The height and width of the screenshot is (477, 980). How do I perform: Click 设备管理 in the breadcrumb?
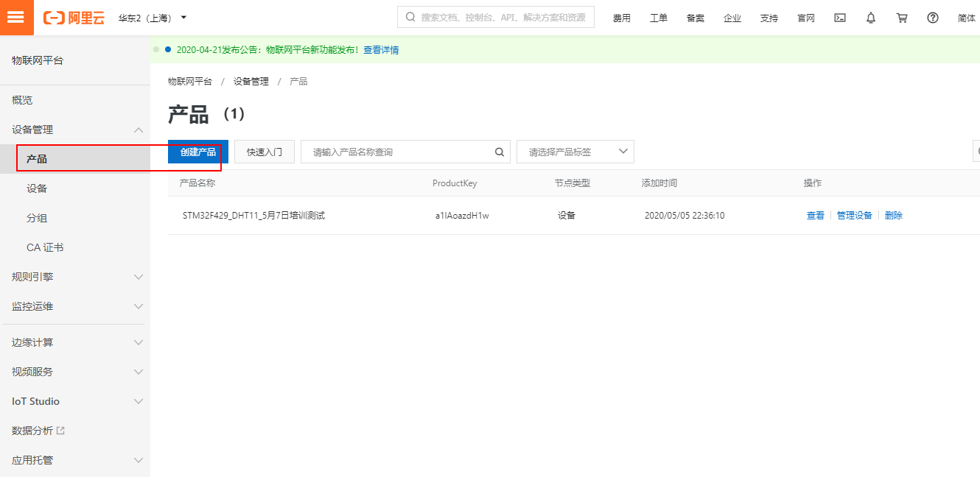pos(251,82)
